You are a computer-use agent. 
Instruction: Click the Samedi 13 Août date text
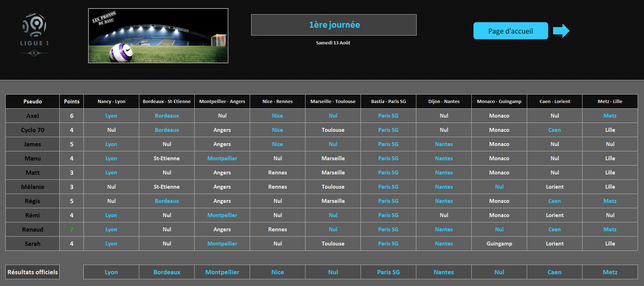coord(333,43)
